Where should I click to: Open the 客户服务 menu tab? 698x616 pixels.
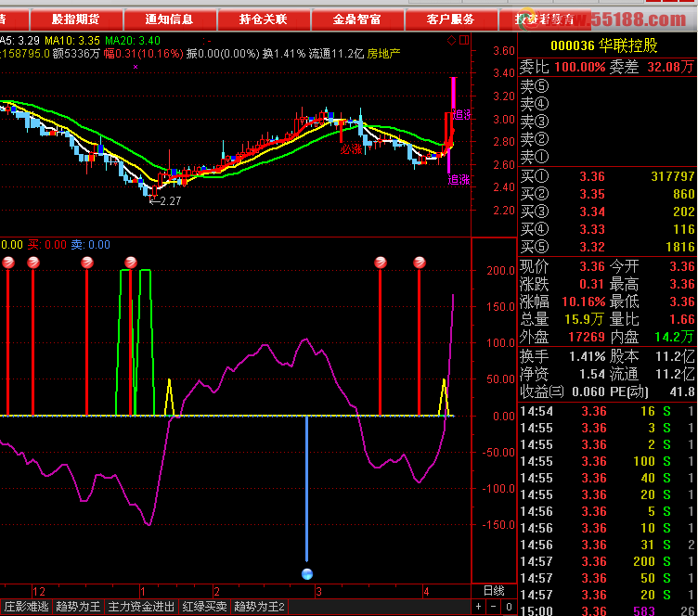coord(450,19)
